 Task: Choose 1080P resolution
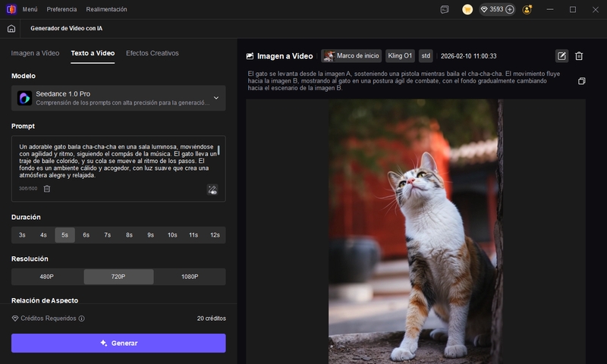pos(190,277)
